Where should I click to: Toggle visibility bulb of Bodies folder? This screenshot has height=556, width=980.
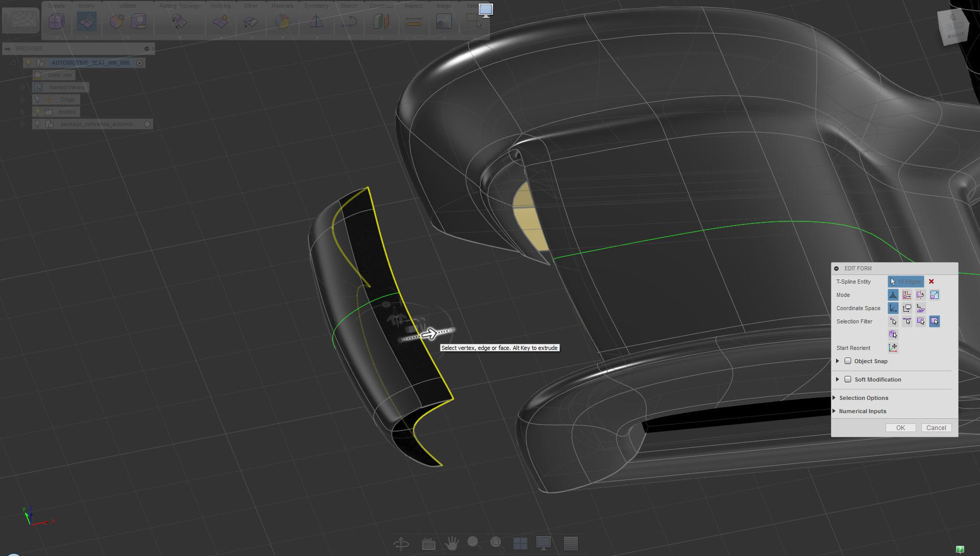(37, 112)
